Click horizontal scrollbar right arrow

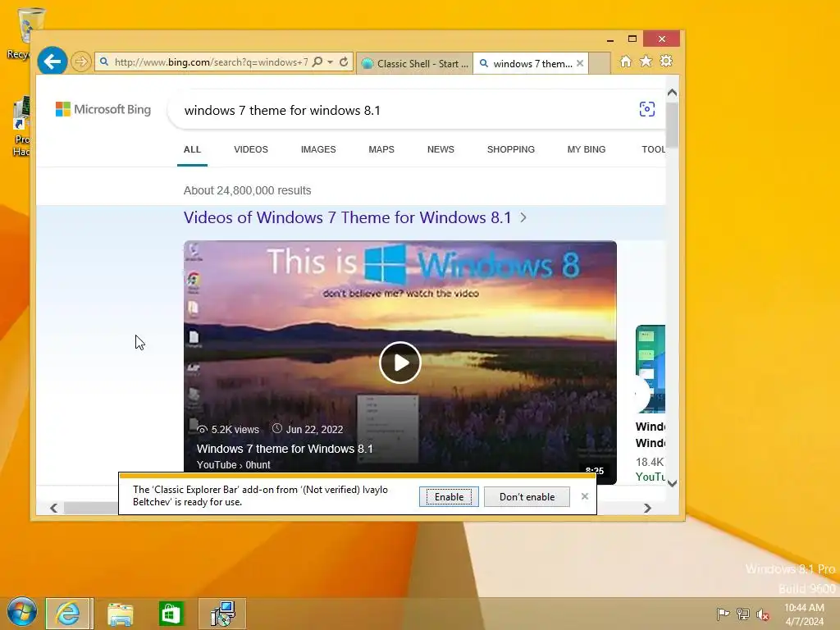coord(647,508)
